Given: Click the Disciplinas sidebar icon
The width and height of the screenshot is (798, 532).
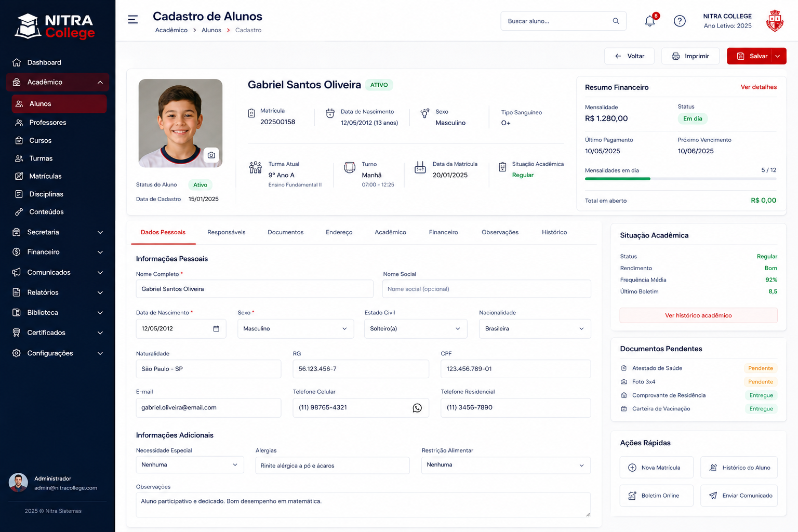Looking at the screenshot, I should point(19,194).
